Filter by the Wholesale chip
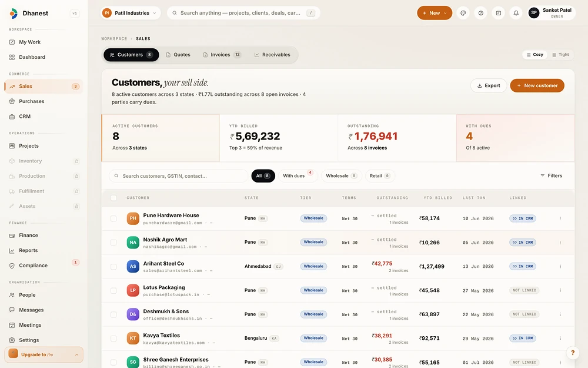This screenshot has height=368, width=588. tap(341, 175)
